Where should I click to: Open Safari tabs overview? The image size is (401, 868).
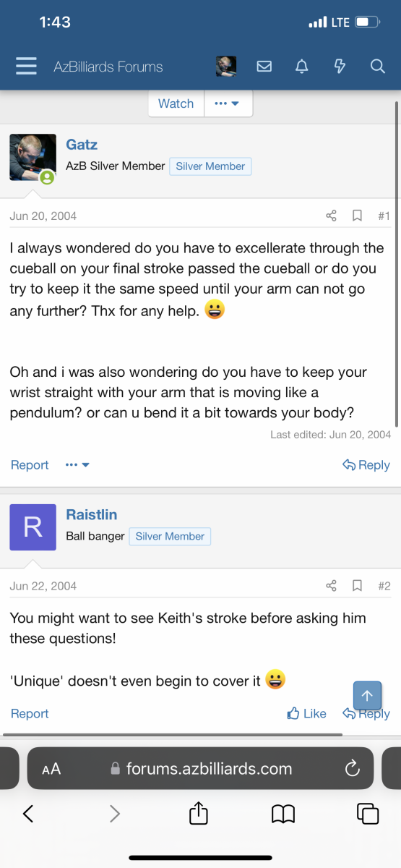pos(368,814)
